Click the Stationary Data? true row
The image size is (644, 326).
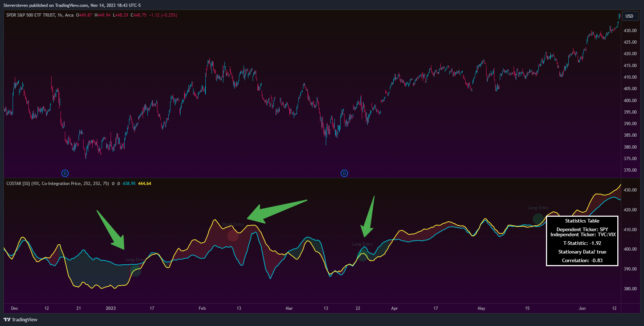pos(582,252)
